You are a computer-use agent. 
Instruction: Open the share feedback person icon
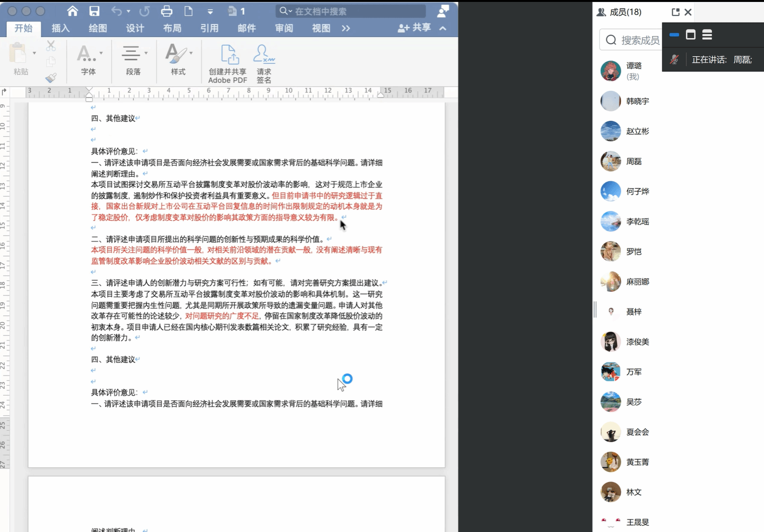tap(443, 11)
